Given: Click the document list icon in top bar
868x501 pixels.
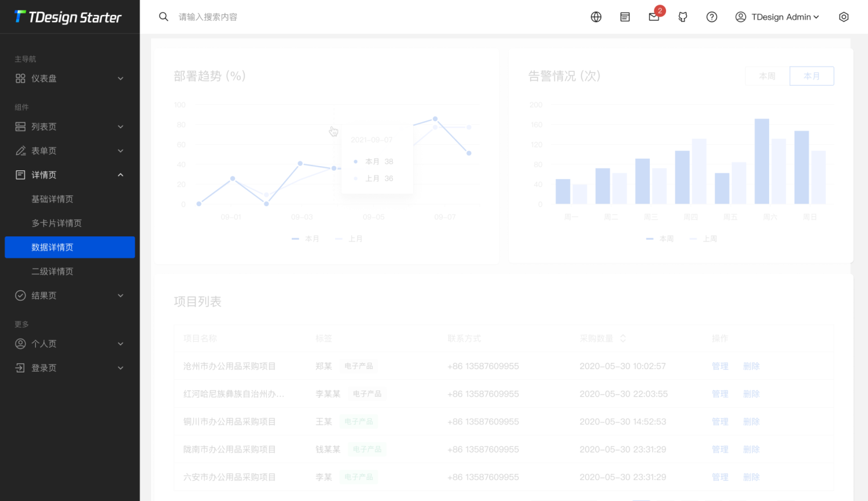Looking at the screenshot, I should click(x=624, y=17).
